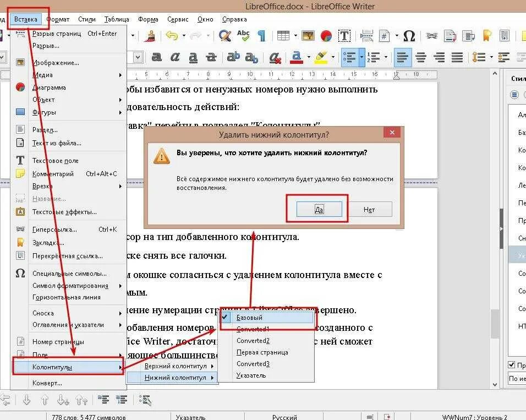Open the Формат menu
This screenshot has width=526, height=420.
coord(58,19)
